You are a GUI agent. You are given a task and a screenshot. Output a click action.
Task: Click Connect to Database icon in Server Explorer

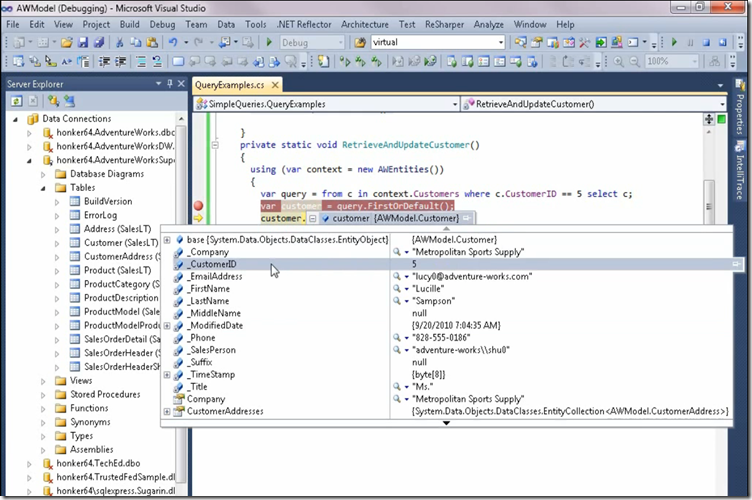click(x=53, y=101)
